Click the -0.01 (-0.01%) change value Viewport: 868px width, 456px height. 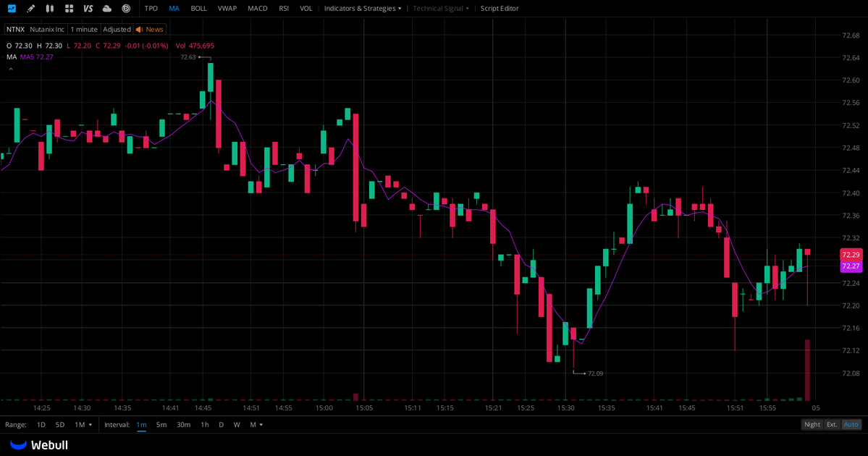coord(147,46)
